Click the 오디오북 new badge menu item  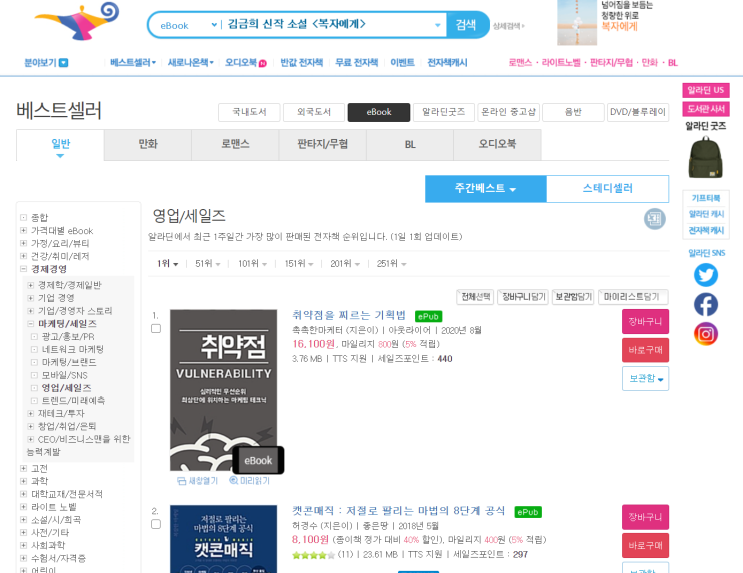click(x=245, y=63)
